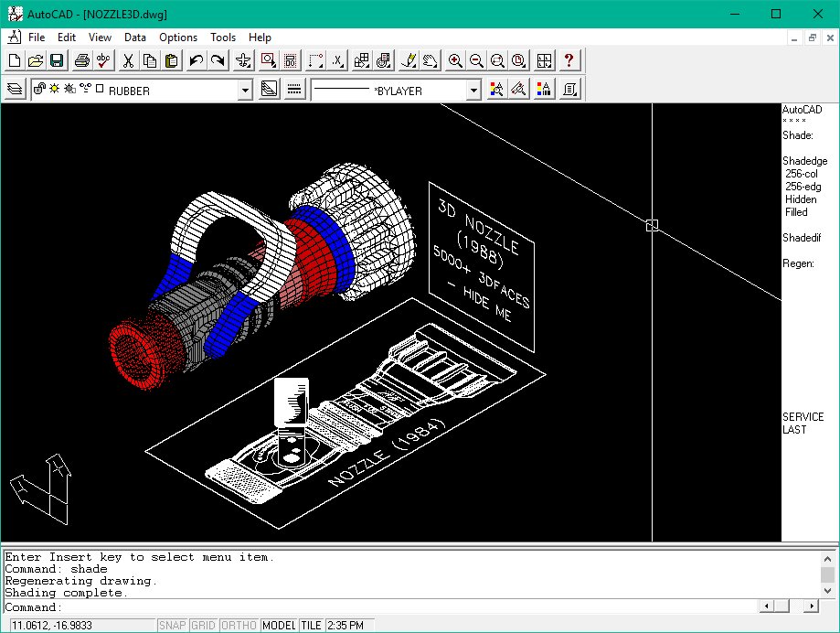Click the Open drawing folder icon
Screen dimensions: 840x633
click(36, 60)
